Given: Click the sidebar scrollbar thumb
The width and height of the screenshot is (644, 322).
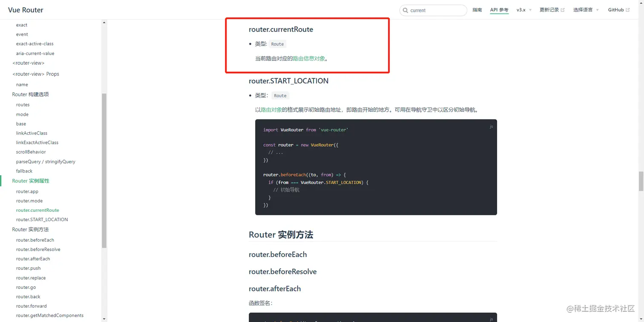Looking at the screenshot, I should click(x=104, y=171).
